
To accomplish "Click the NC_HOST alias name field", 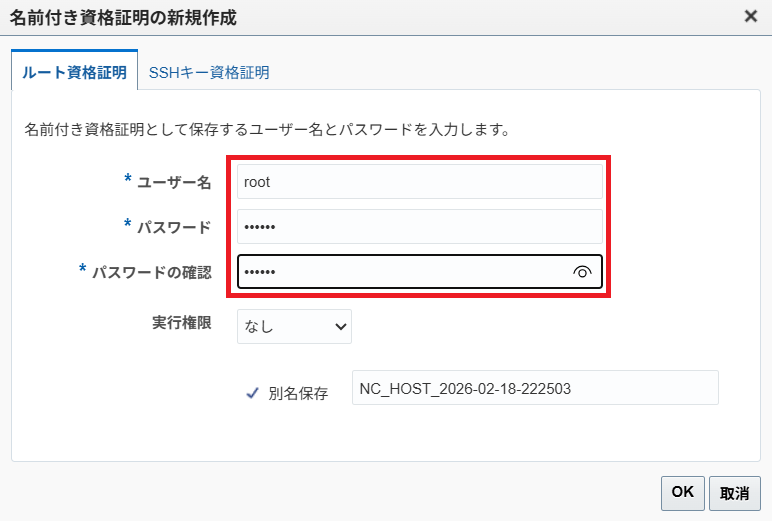I will [x=535, y=388].
